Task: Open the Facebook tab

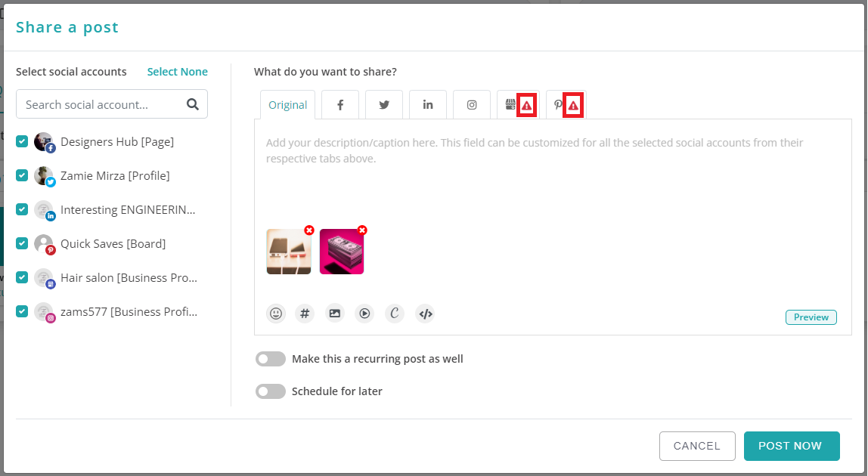Action: [340, 104]
